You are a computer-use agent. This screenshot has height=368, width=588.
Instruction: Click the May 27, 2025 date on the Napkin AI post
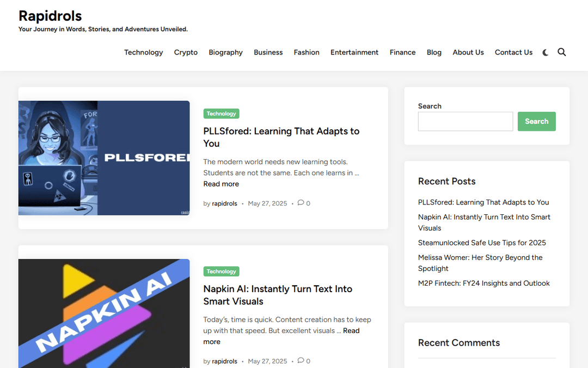tap(267, 361)
